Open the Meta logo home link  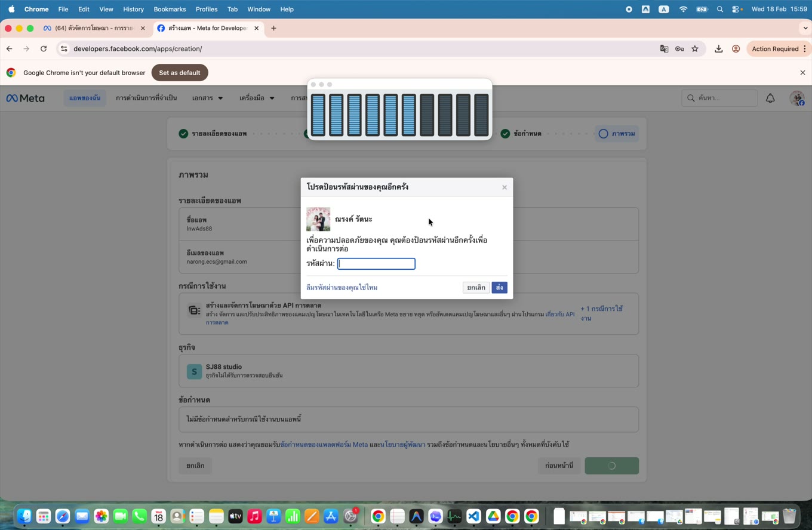click(25, 98)
